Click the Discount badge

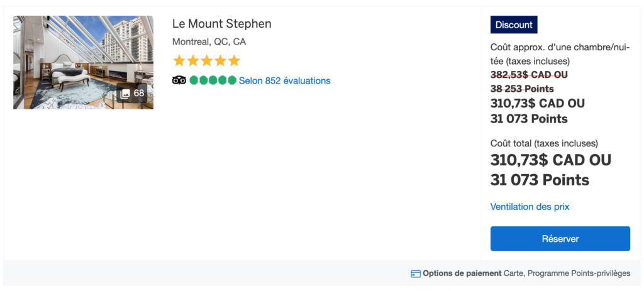click(514, 25)
